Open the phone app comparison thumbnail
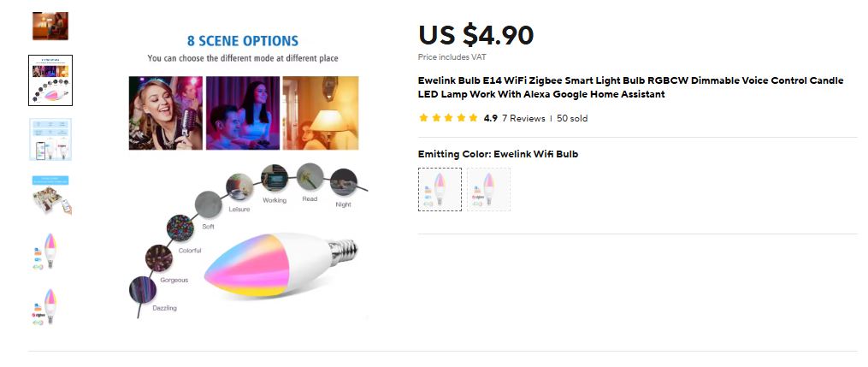This screenshot has height=367, width=868. 50,139
